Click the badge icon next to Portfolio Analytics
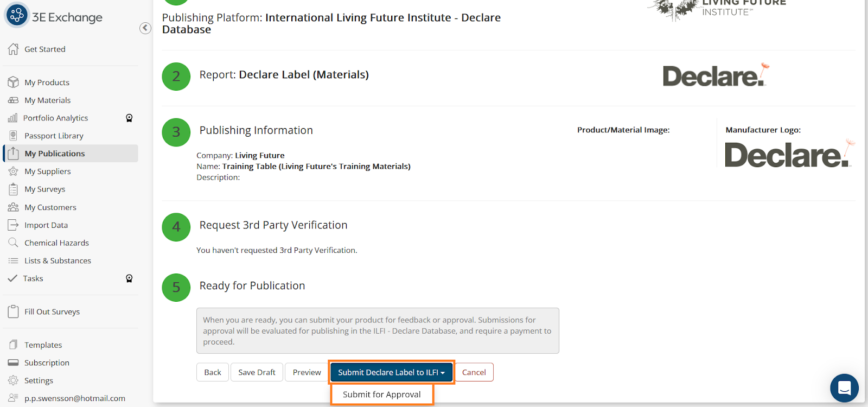Viewport: 868px width, 407px height. tap(129, 118)
